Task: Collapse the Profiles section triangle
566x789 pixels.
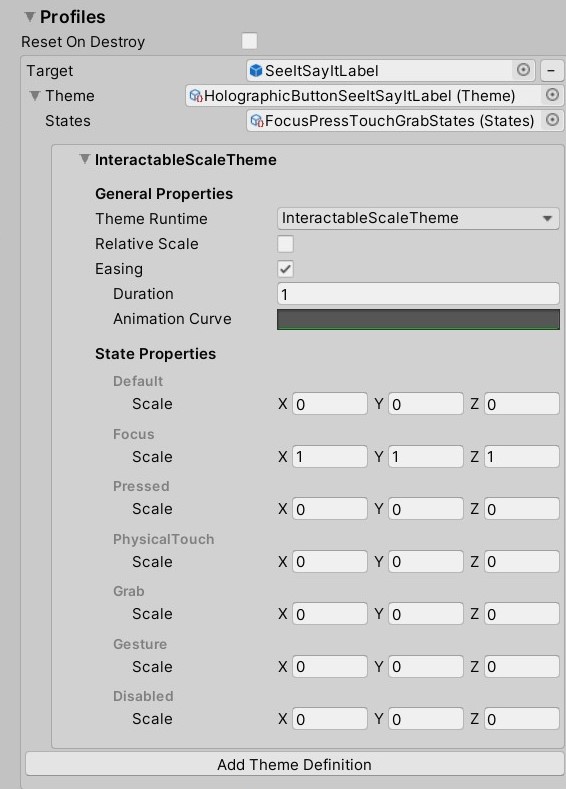Action: (x=30, y=17)
